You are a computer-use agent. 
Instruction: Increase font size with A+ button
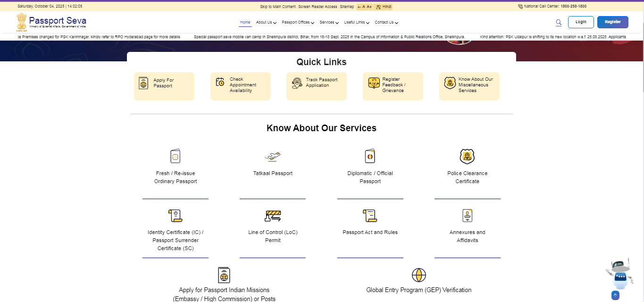(x=369, y=7)
